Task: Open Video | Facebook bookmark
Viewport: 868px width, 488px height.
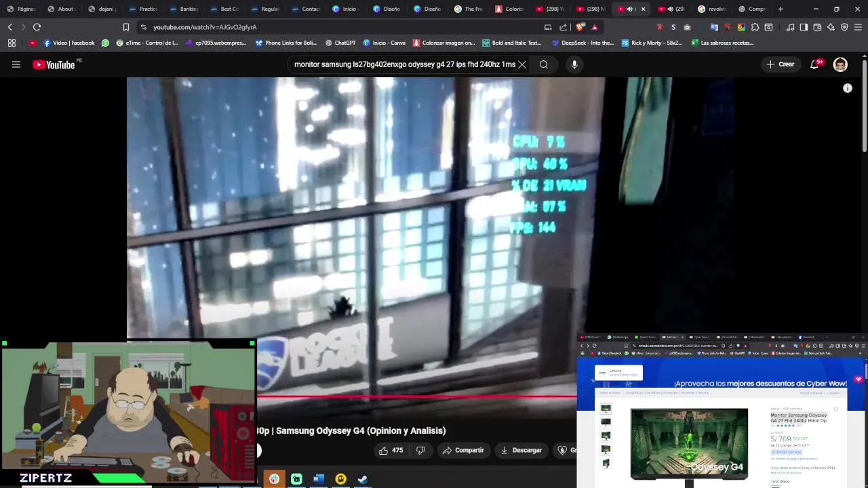Action: (68, 43)
